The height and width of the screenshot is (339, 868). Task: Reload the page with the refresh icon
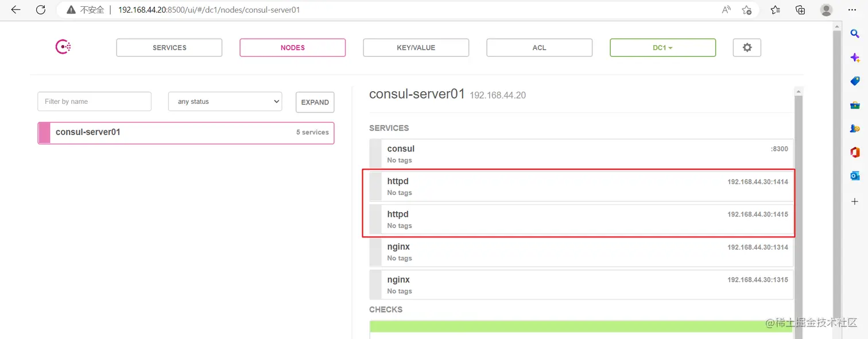(40, 10)
